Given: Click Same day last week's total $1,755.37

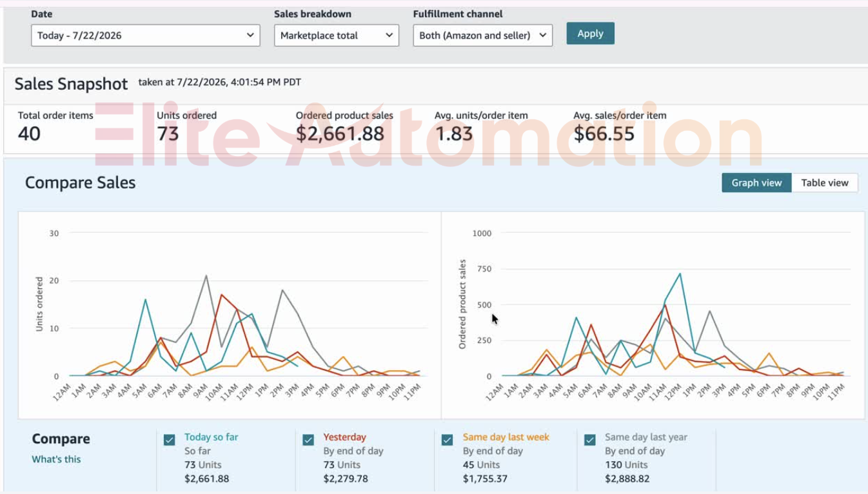Looking at the screenshot, I should (485, 479).
